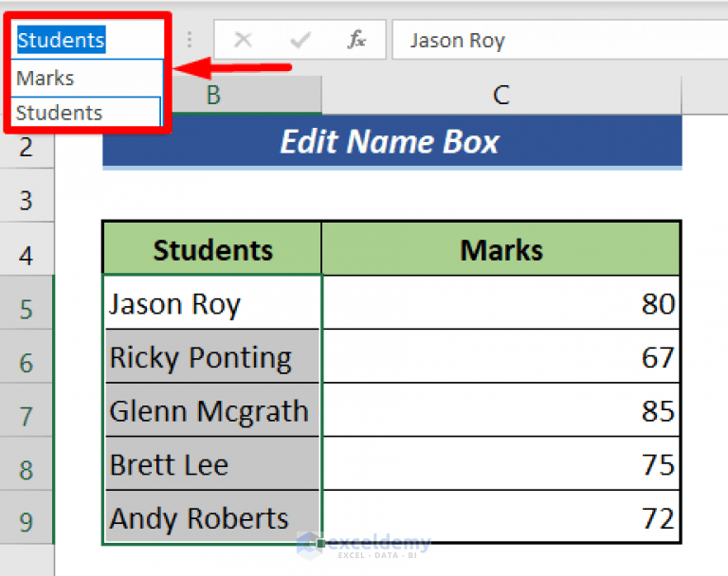Screen dimensions: 728x576
Task: Select row 4 header
Action: click(x=27, y=249)
